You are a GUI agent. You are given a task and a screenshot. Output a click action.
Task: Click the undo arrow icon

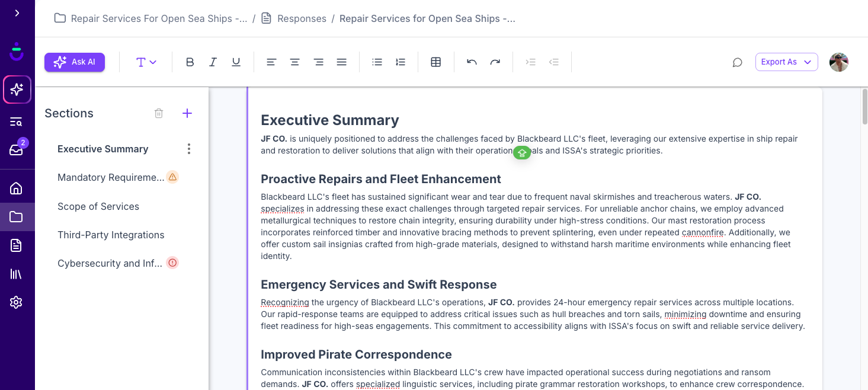pos(472,62)
